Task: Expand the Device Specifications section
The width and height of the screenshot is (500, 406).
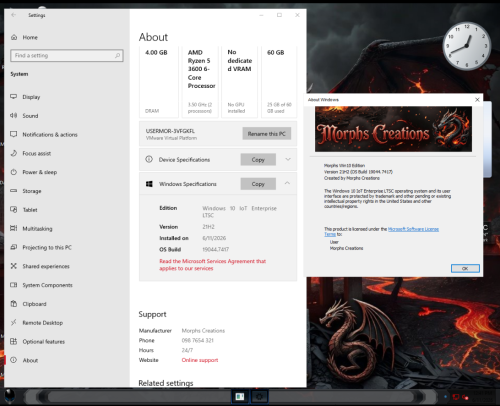Action: (288, 159)
